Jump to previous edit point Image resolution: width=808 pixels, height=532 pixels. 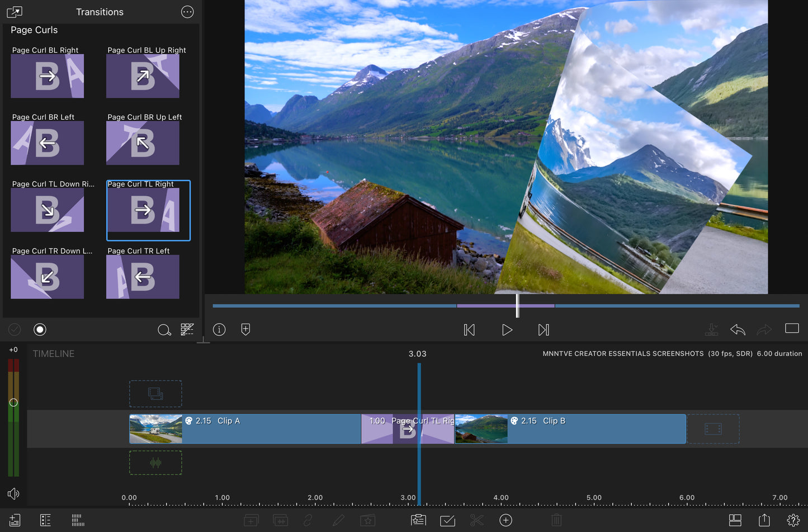point(469,330)
